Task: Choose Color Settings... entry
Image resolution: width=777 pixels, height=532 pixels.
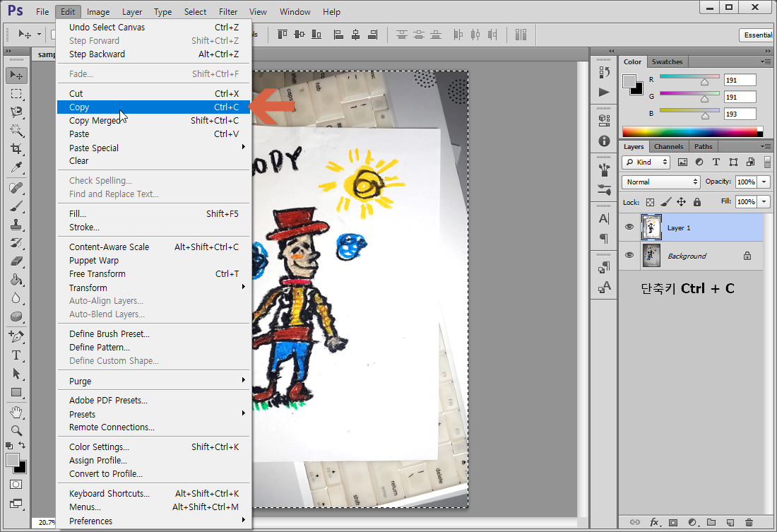Action: 153,447
